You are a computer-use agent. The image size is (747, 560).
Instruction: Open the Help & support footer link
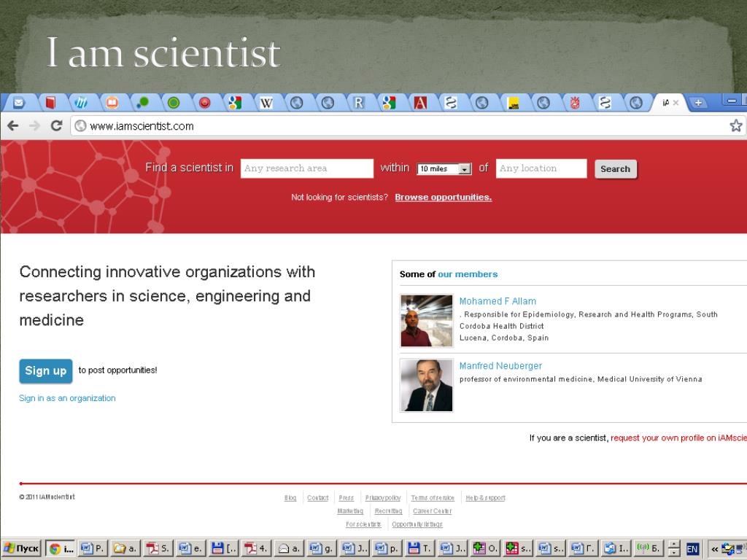coord(485,497)
